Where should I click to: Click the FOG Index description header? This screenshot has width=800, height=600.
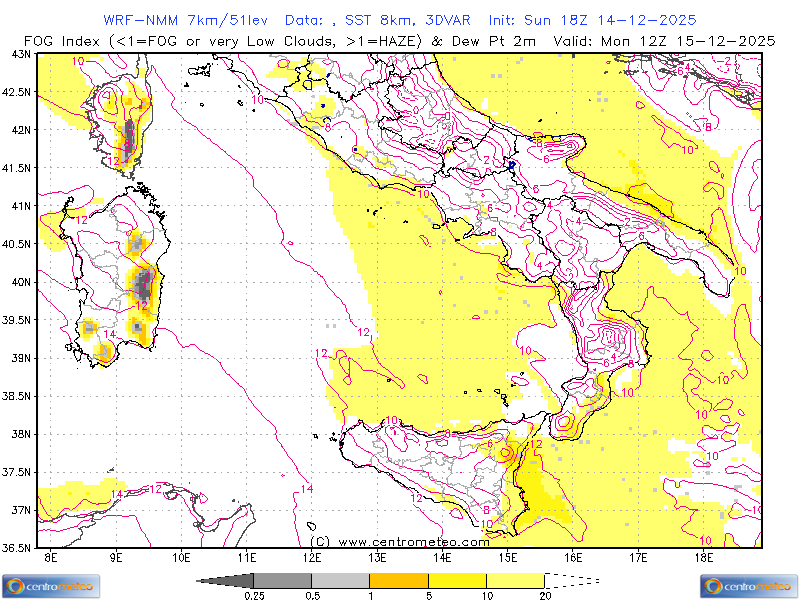tap(280, 41)
